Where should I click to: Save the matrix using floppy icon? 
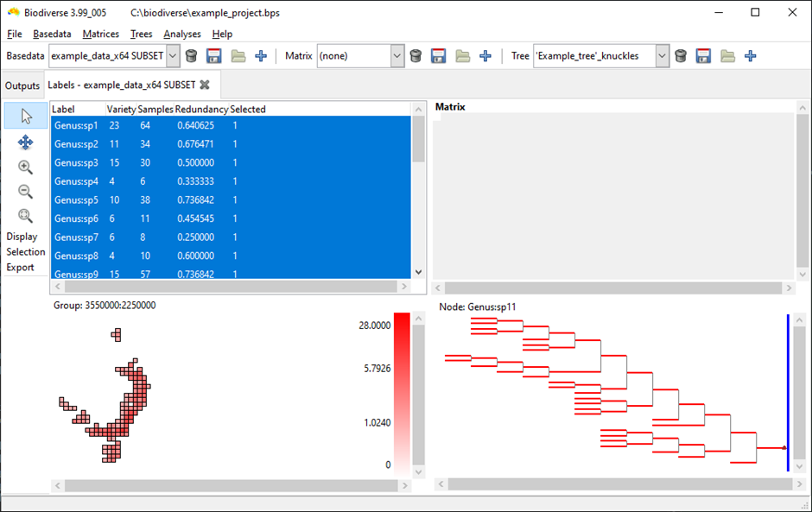[438, 56]
